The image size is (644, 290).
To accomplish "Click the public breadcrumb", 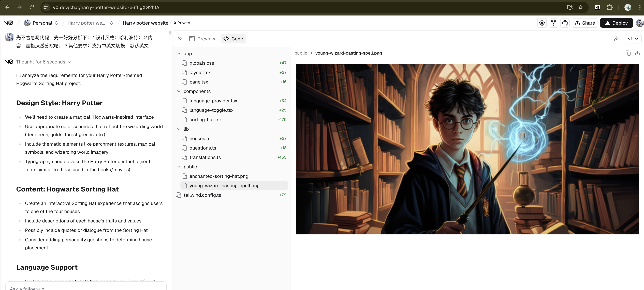I will (301, 53).
